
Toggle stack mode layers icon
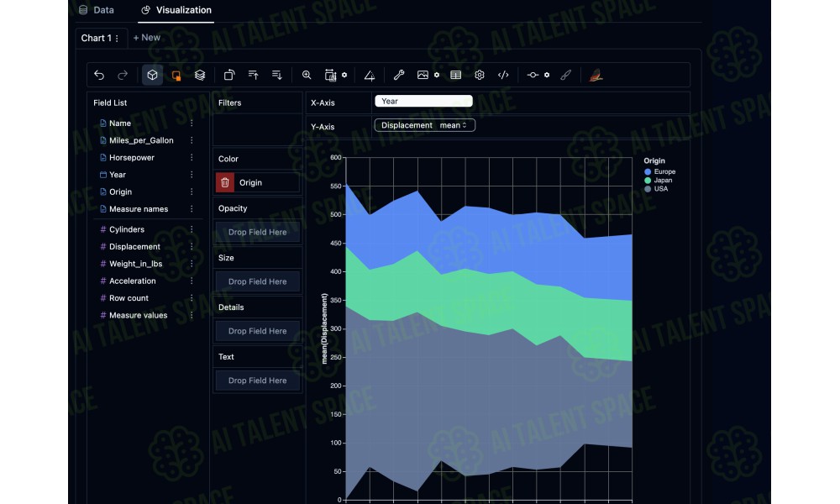200,75
